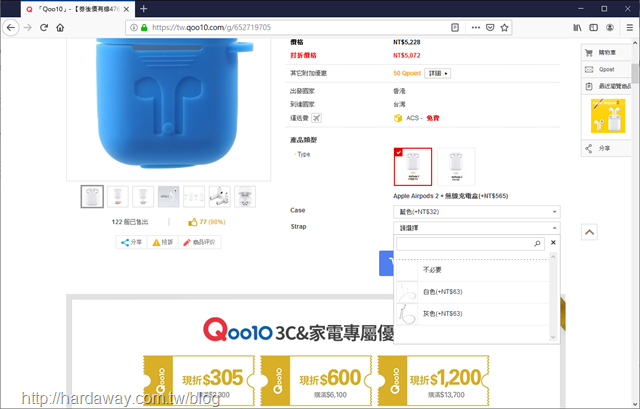Click the dropdown list scroll up arrow
This screenshot has width=640, height=409.
[553, 257]
